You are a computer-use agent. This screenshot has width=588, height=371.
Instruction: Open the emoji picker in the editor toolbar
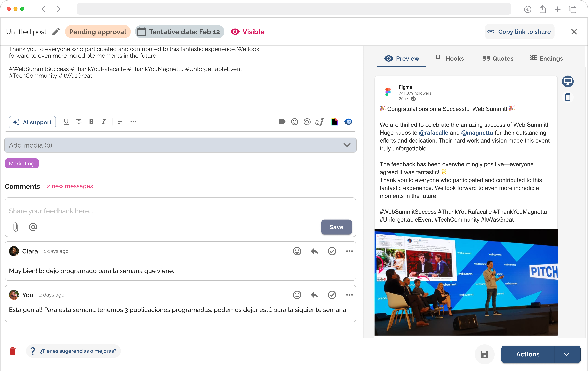[x=295, y=122]
